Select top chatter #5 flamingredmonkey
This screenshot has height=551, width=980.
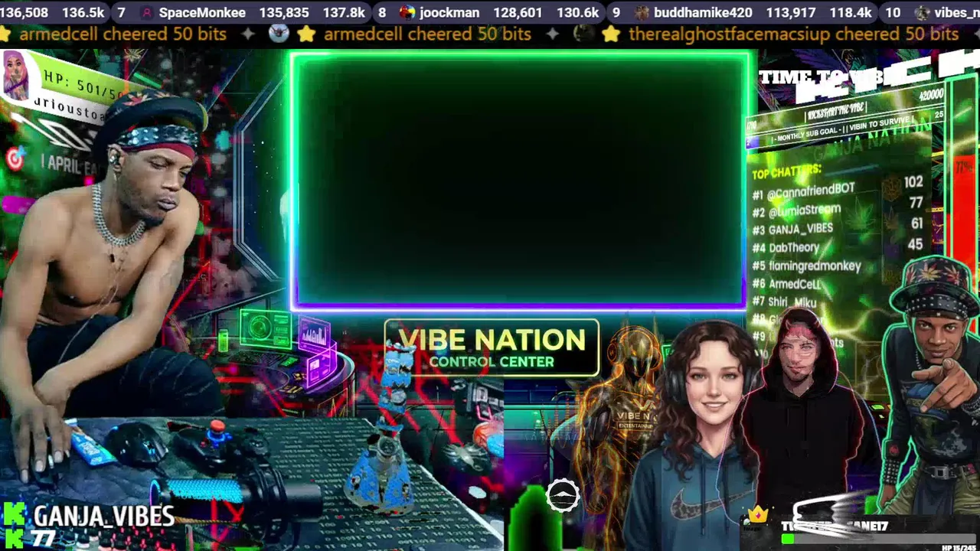(x=806, y=266)
